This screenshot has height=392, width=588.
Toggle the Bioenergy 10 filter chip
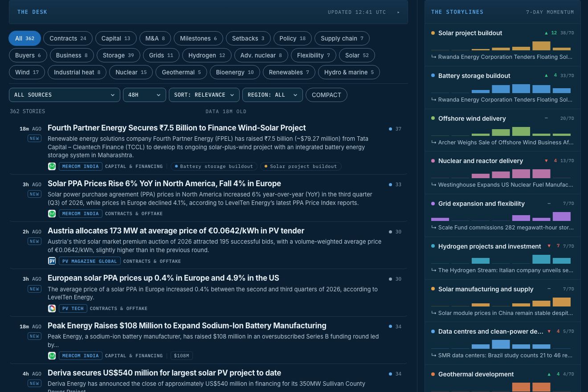[235, 72]
